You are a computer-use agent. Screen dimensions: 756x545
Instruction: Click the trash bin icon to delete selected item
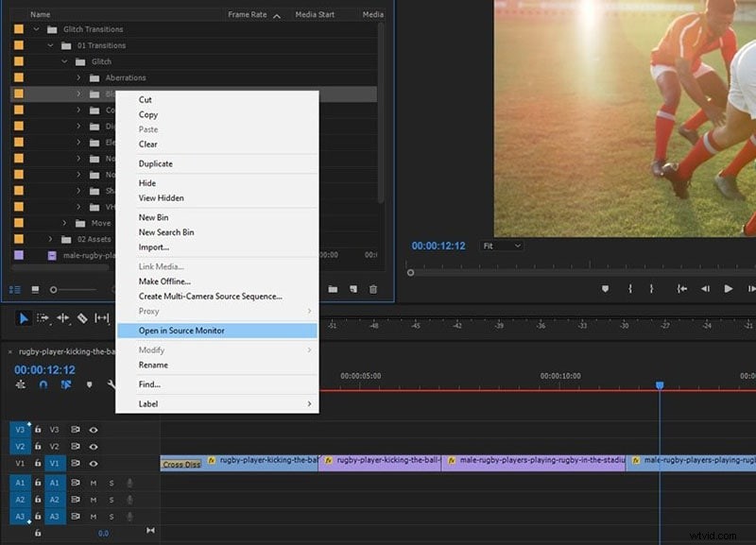point(372,289)
